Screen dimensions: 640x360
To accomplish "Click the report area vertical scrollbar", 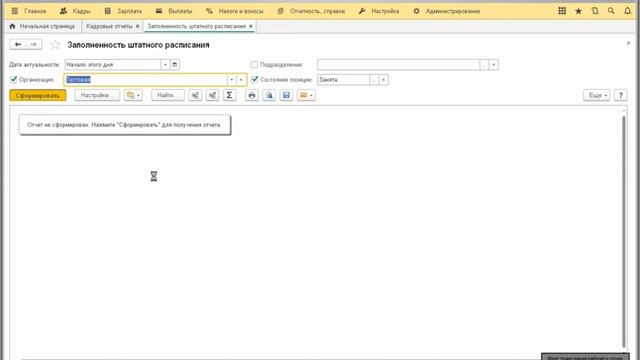I will [624, 231].
